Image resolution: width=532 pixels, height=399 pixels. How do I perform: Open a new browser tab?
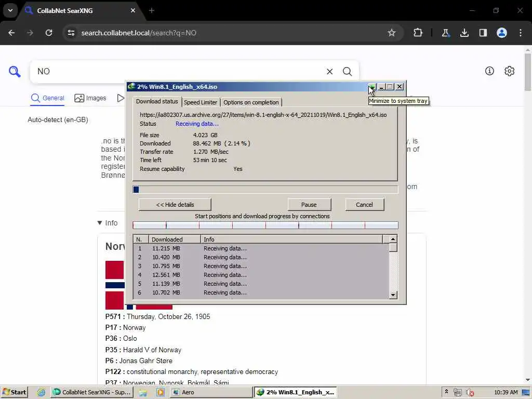pyautogui.click(x=152, y=10)
